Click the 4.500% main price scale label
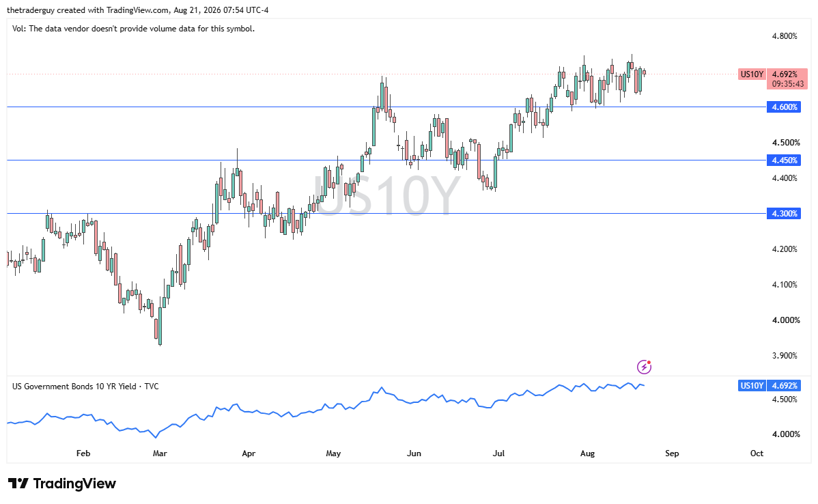 [786, 143]
